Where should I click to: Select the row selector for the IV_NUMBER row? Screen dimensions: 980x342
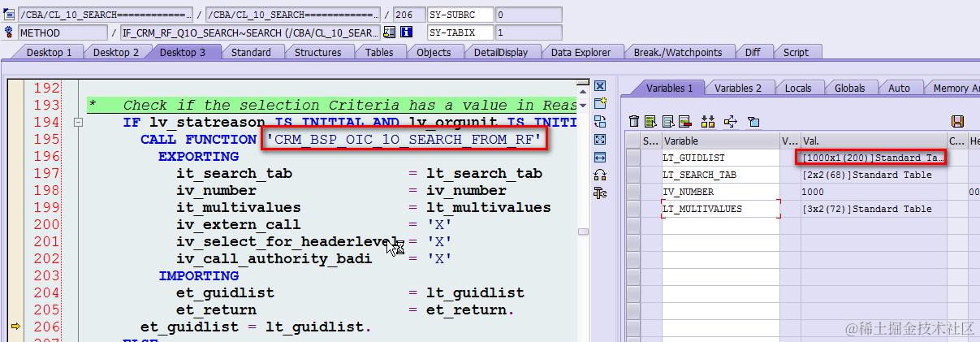(632, 192)
